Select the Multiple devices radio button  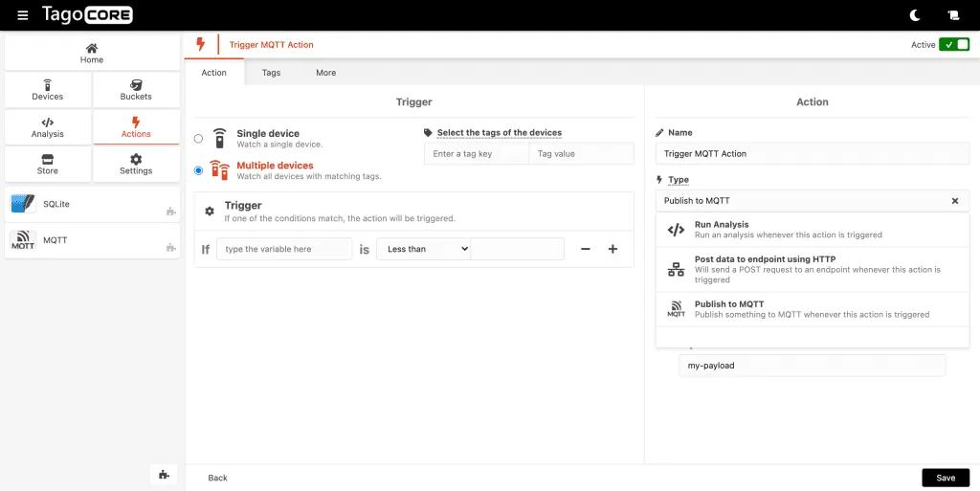(x=199, y=170)
